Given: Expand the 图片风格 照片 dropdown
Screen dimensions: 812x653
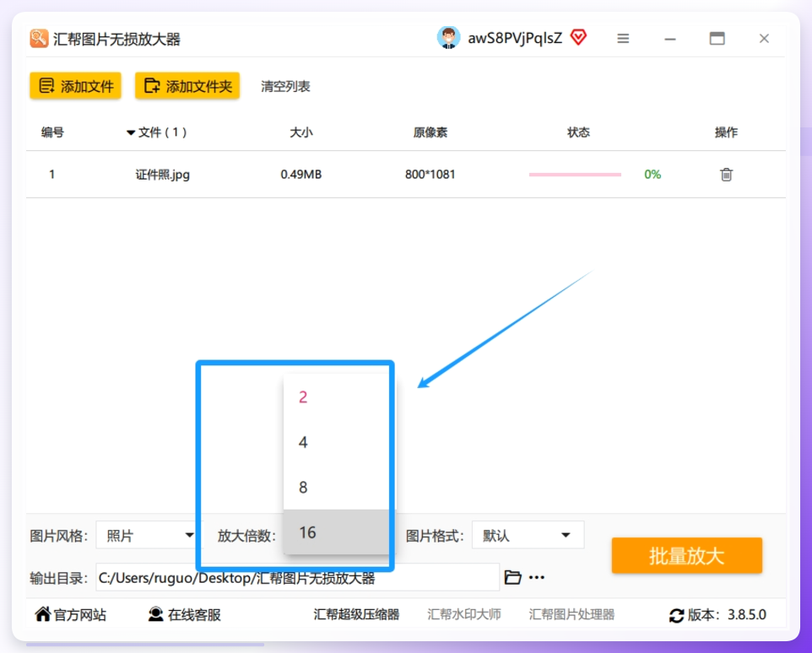Looking at the screenshot, I should click(x=149, y=535).
